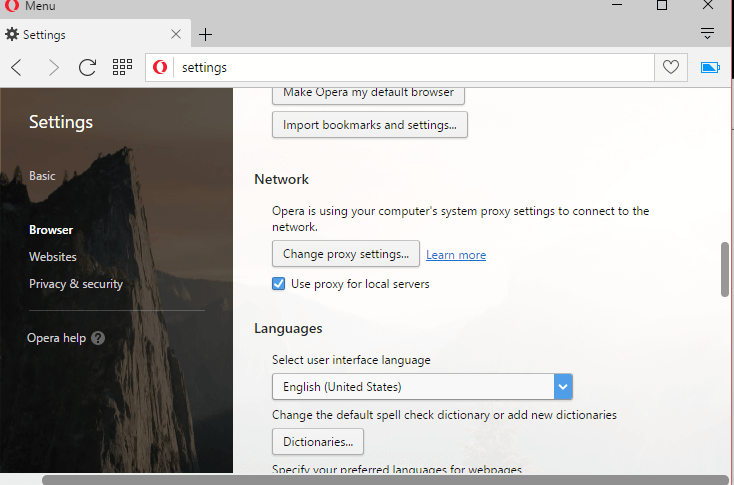Open the Websites settings section

(x=52, y=257)
